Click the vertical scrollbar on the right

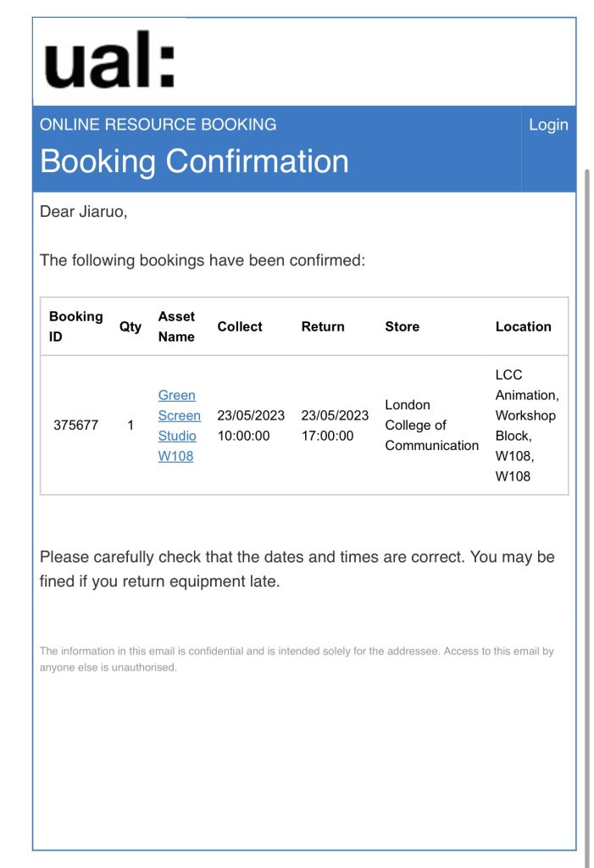tap(587, 515)
